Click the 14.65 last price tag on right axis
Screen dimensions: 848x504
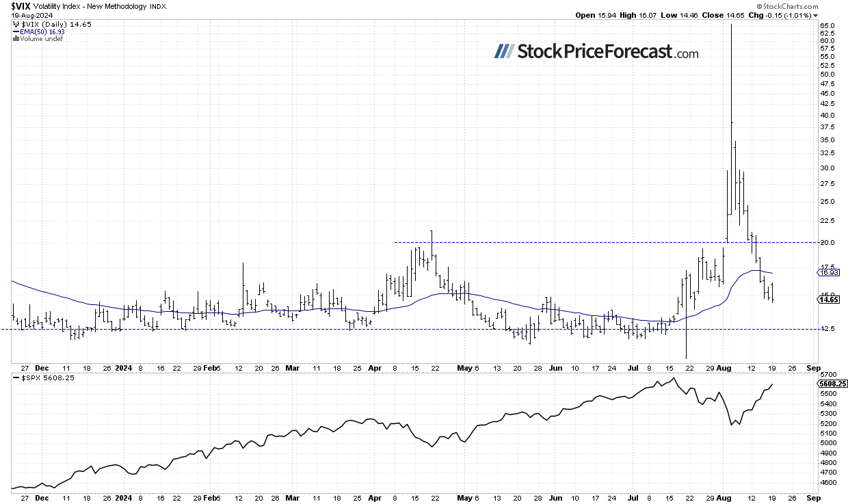[828, 300]
